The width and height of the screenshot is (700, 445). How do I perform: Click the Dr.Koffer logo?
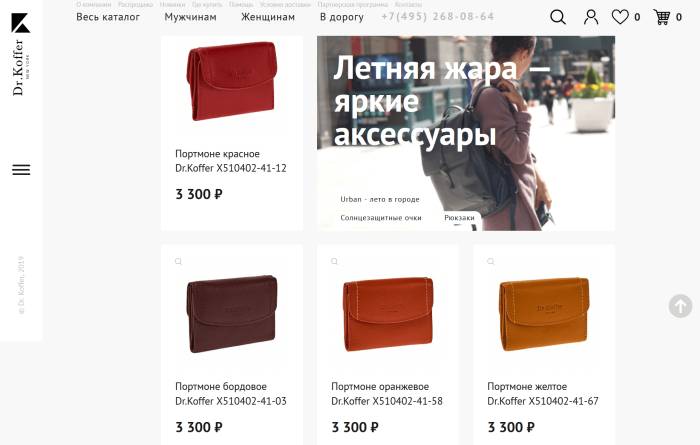click(x=21, y=54)
